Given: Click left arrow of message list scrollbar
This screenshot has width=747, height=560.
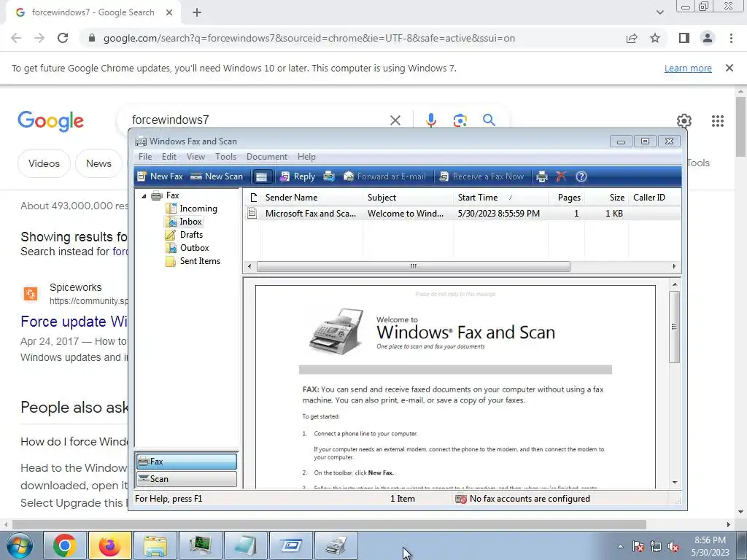Looking at the screenshot, I should point(249,267).
